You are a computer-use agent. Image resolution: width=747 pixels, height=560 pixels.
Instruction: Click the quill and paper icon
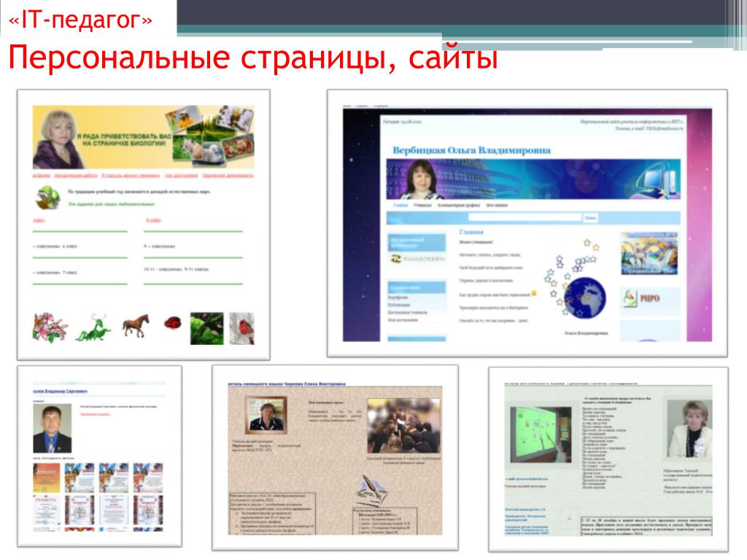372,491
